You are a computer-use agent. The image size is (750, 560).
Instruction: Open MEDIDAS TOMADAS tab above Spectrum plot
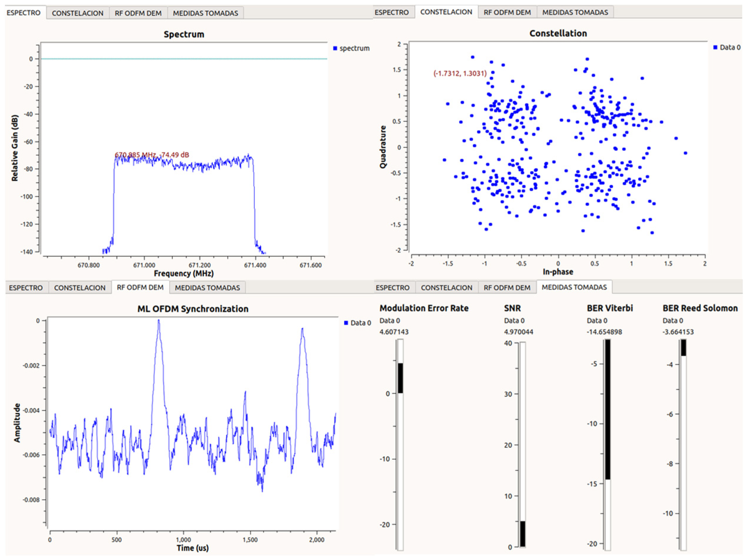point(206,13)
